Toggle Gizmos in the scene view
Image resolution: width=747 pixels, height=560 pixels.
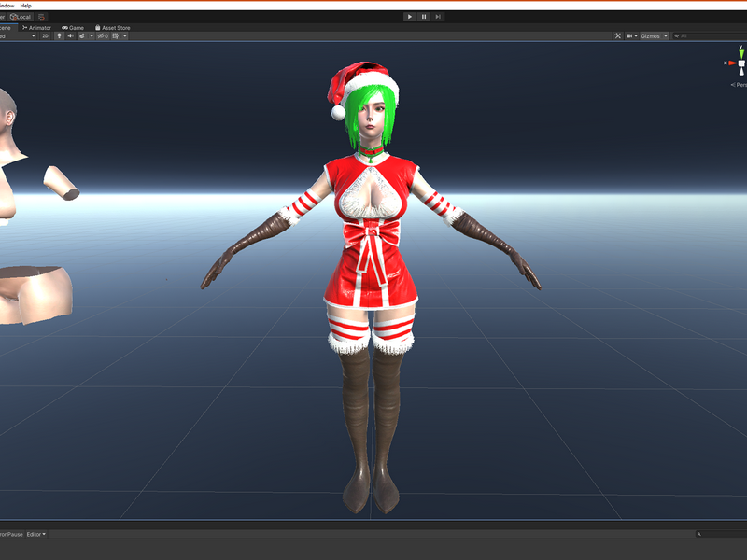[650, 36]
